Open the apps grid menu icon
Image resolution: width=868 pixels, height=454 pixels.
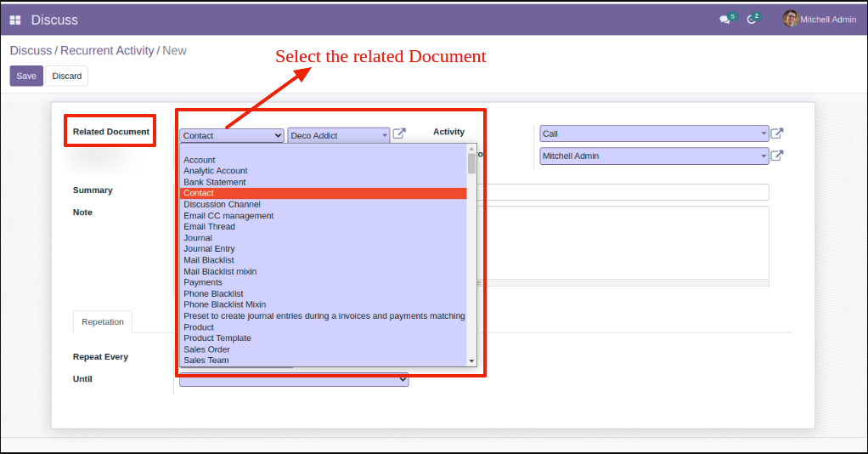[x=15, y=20]
